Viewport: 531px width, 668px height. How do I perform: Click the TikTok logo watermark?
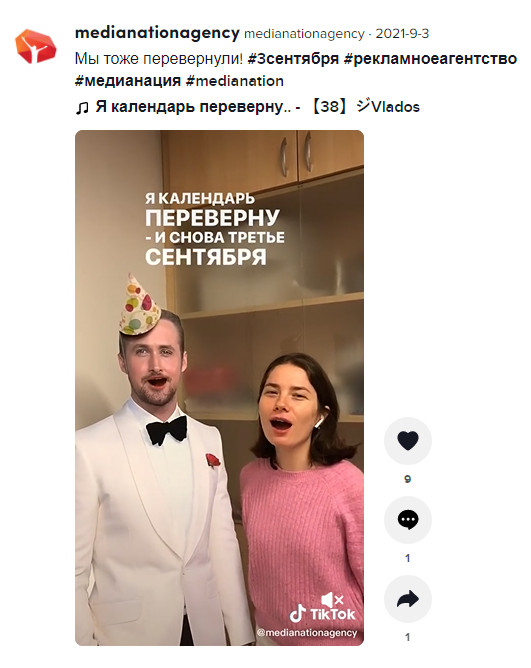coord(322,614)
